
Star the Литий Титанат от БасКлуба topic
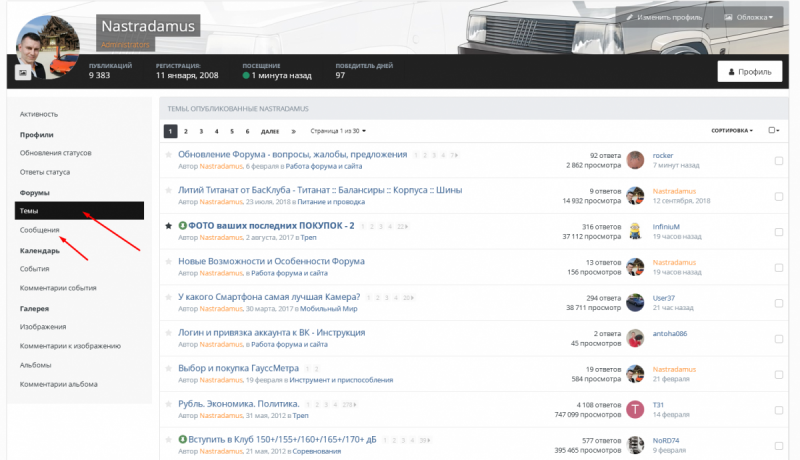coord(168,190)
